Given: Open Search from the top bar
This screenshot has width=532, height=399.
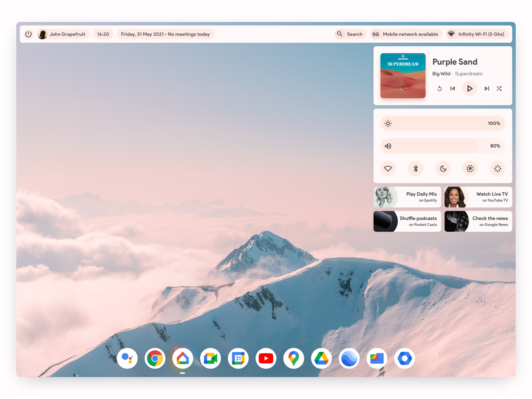Looking at the screenshot, I should (350, 34).
